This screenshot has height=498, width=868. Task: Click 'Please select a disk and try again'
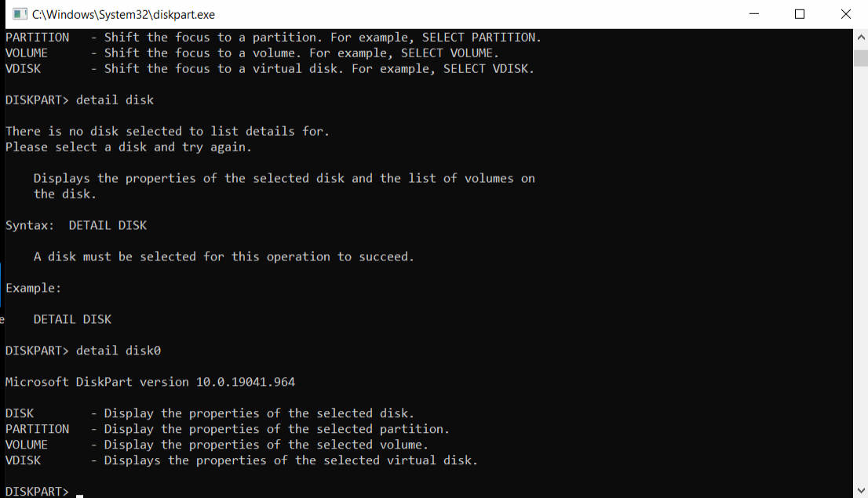click(x=129, y=147)
